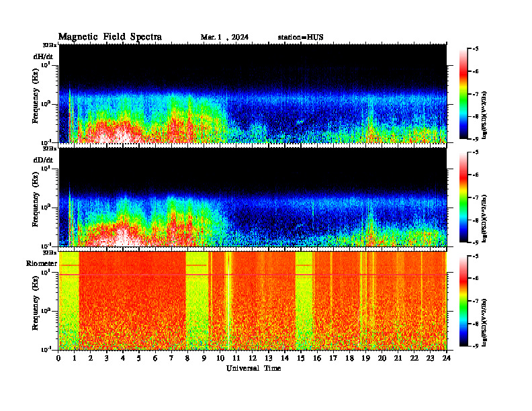Click the 'dD/dt' panel label
The width and height of the screenshot is (532, 411).
tap(43, 160)
